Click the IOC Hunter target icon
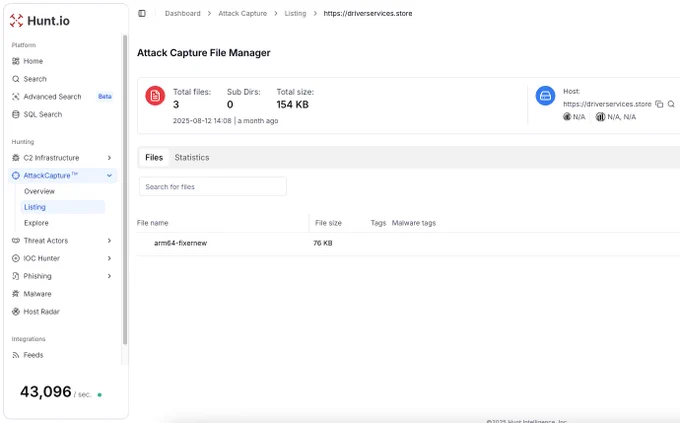 (x=16, y=259)
